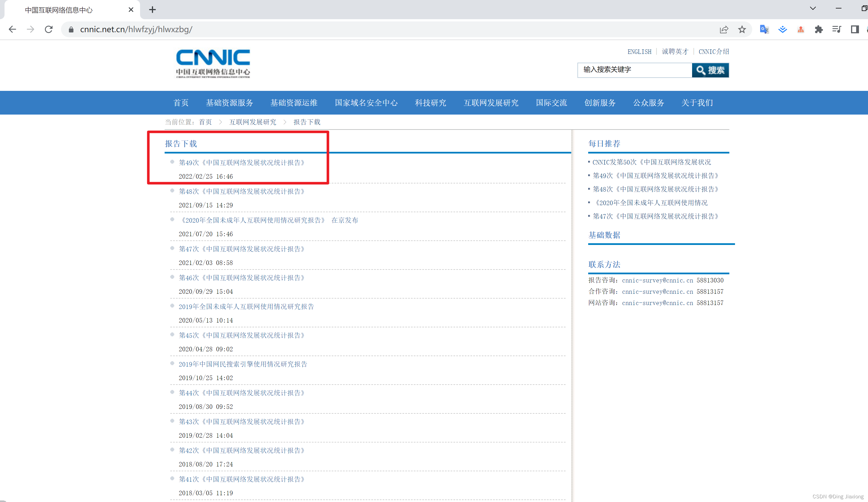Click the share page icon

pos(724,30)
